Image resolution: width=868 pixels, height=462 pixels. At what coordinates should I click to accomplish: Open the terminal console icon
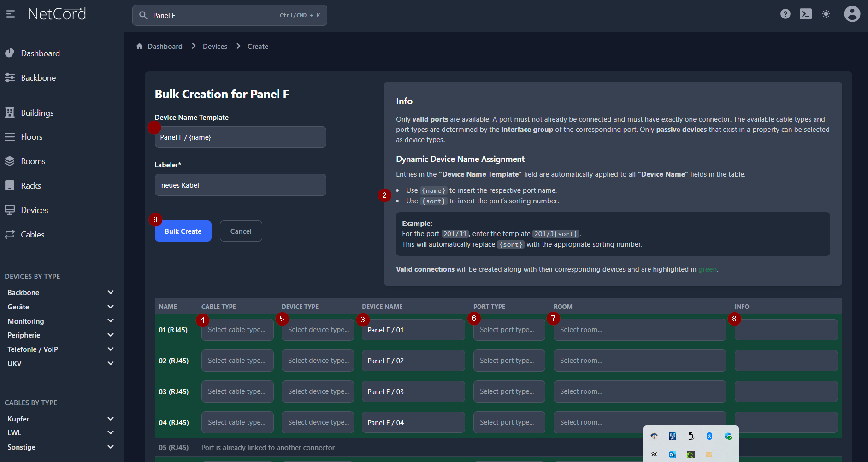805,14
